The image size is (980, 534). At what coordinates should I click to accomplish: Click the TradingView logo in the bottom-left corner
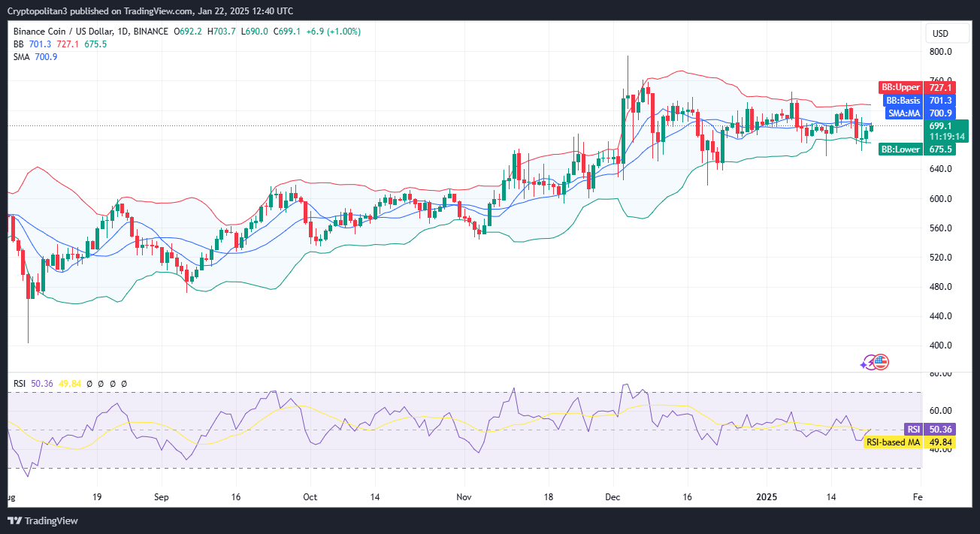(x=43, y=520)
